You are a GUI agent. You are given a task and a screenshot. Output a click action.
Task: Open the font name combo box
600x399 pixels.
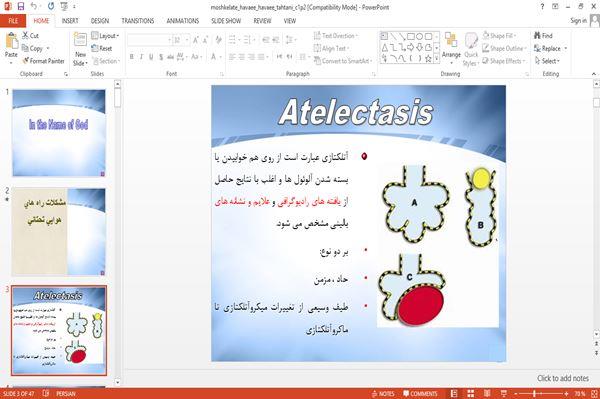coord(149,40)
